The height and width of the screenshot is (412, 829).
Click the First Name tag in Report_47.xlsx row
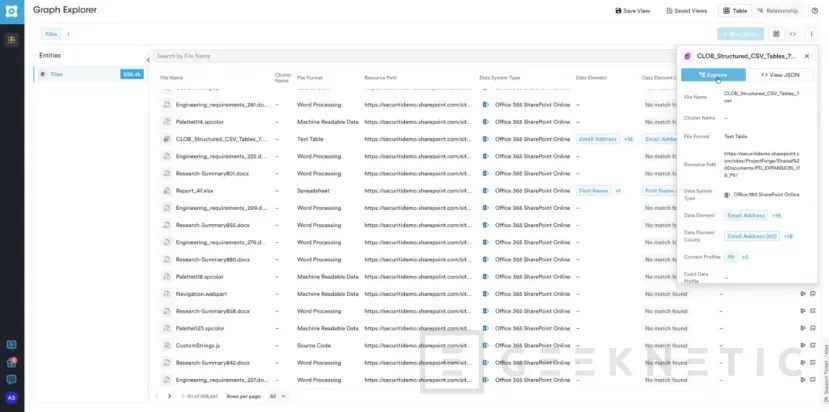pos(593,190)
